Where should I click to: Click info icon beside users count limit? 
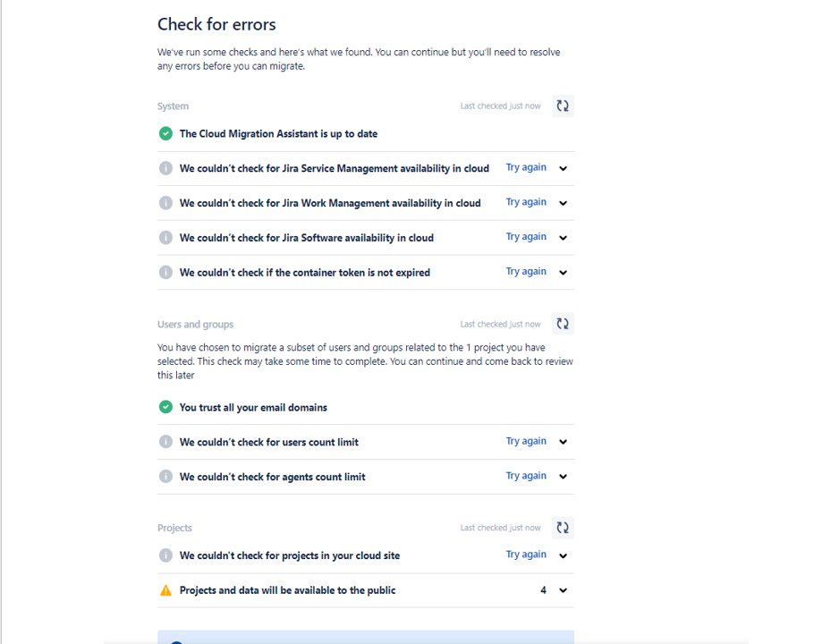(165, 442)
